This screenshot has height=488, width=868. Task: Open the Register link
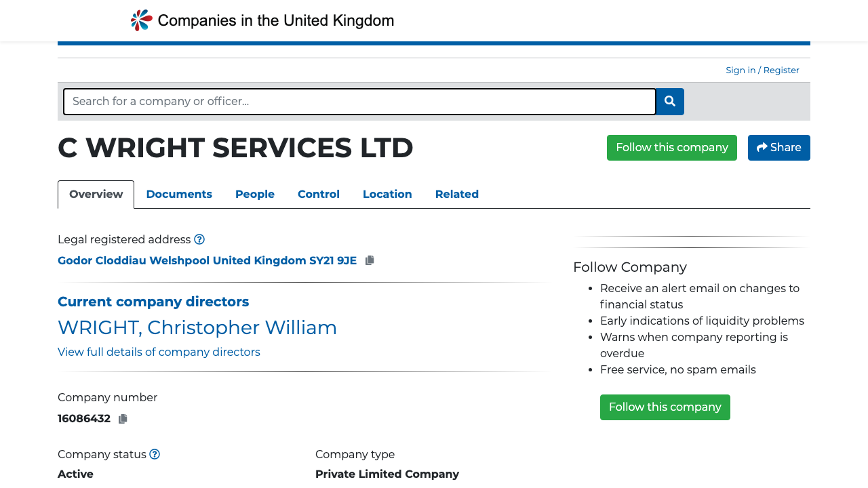click(x=781, y=70)
